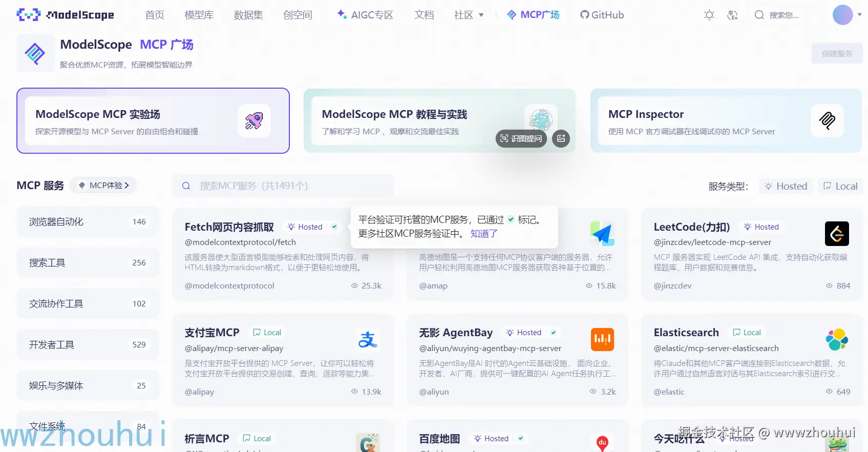Open the 模型库 menu item
Screen dimensions: 868x452
[199, 15]
